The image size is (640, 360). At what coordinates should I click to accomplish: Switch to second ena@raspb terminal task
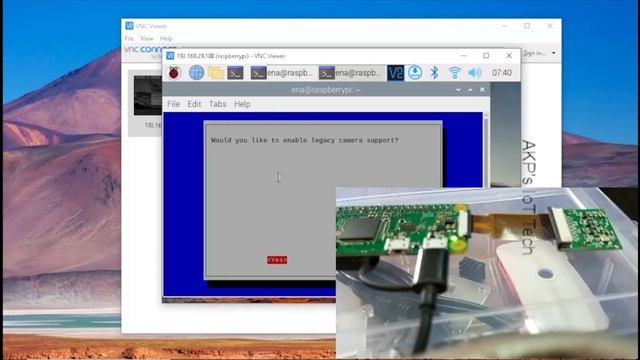point(351,73)
